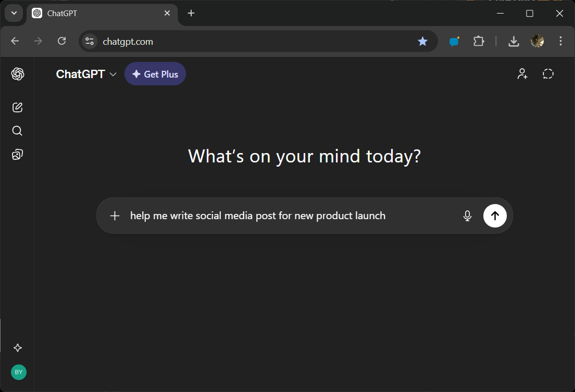
Task: Select the dictation microphone in the prompt bar
Action: 467,216
